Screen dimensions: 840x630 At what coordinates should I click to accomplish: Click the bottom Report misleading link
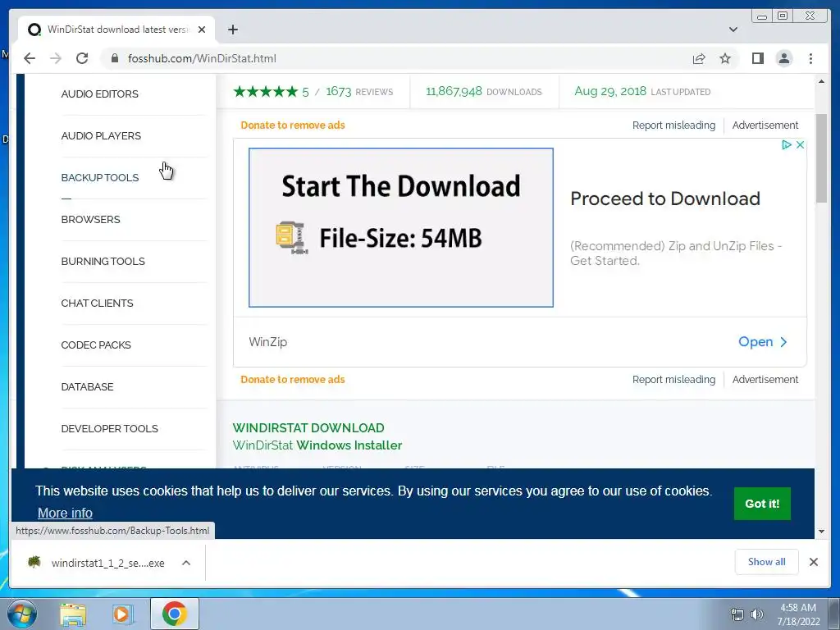pyautogui.click(x=673, y=379)
